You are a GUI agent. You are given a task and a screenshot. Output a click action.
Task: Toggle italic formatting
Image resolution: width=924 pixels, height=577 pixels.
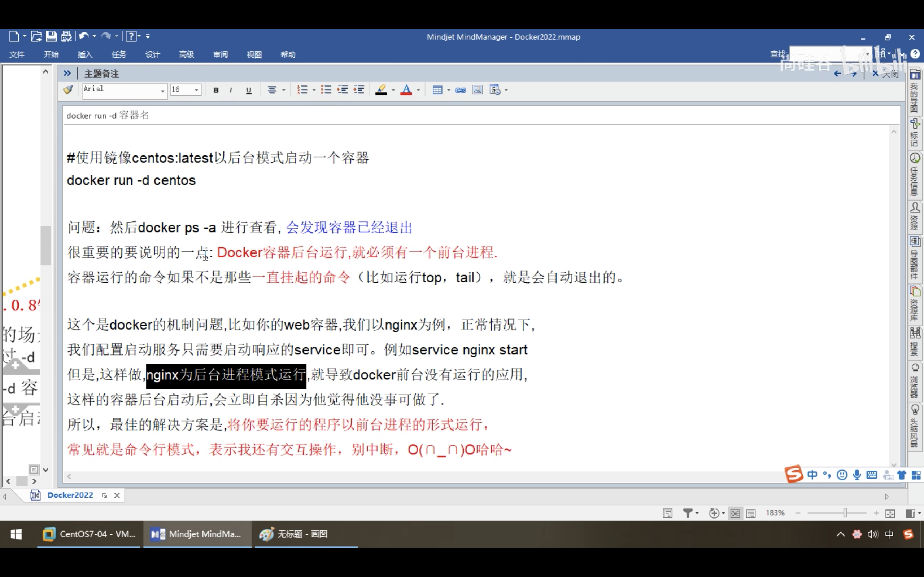(x=231, y=90)
